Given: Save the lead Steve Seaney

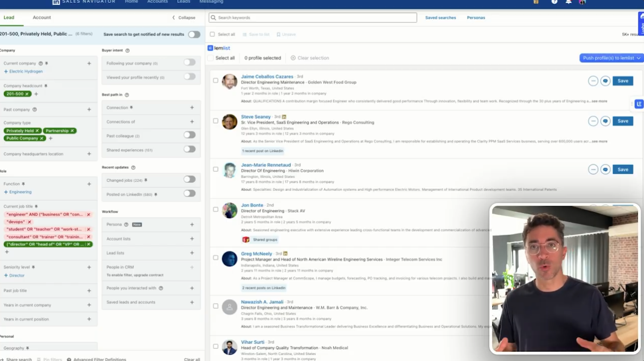Looking at the screenshot, I should click(x=623, y=121).
